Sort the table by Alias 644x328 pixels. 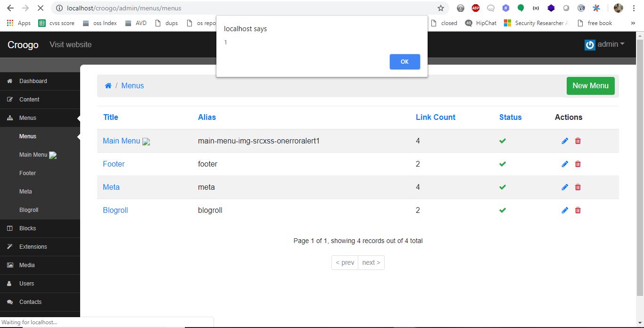point(207,118)
